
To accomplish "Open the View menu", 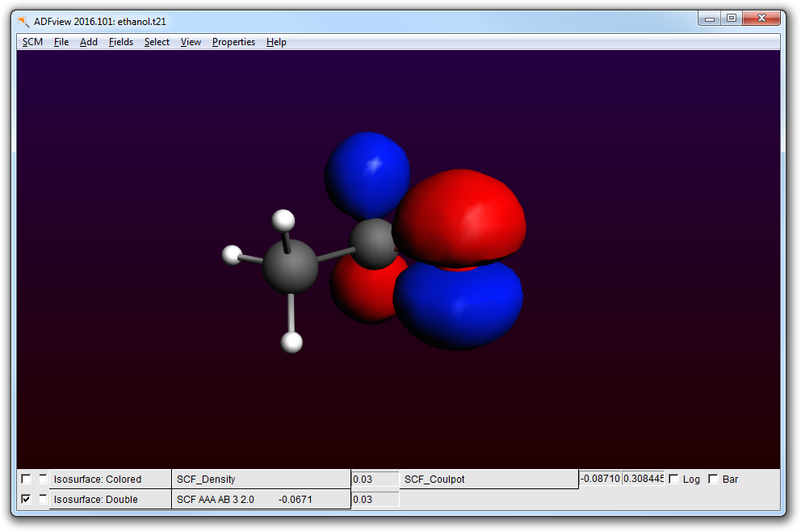I will pyautogui.click(x=191, y=42).
